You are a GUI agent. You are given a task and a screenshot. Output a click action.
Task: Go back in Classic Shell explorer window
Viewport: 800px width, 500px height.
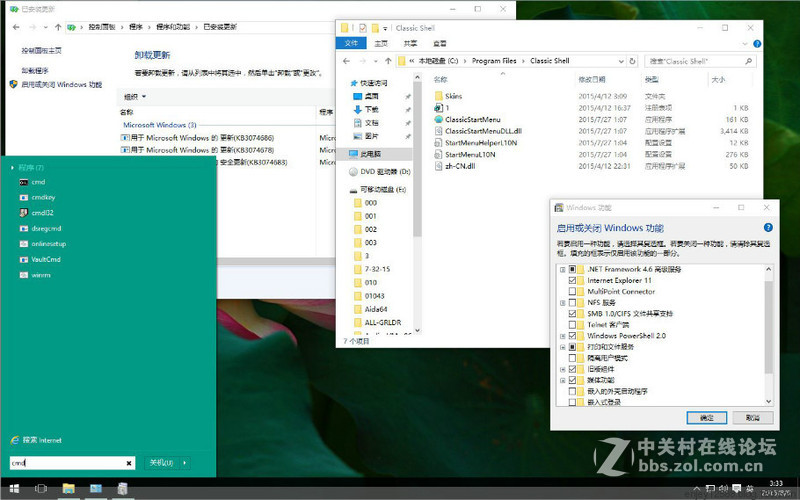[346, 61]
